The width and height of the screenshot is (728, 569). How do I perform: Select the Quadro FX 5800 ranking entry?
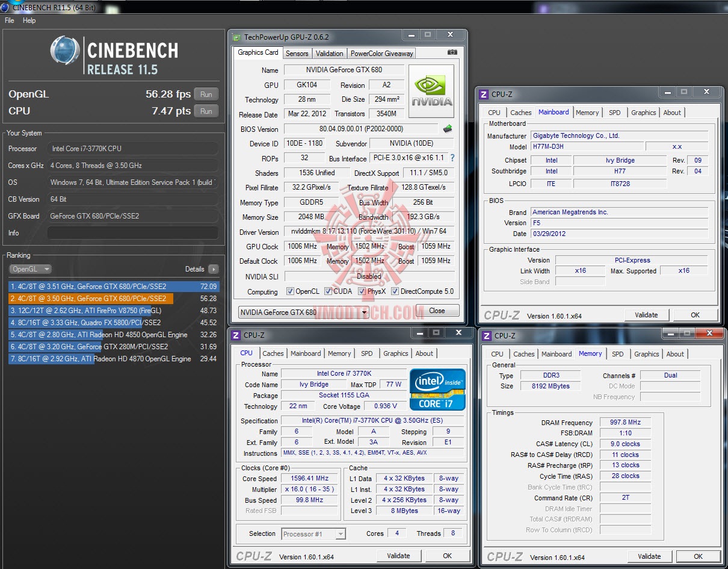[113, 323]
